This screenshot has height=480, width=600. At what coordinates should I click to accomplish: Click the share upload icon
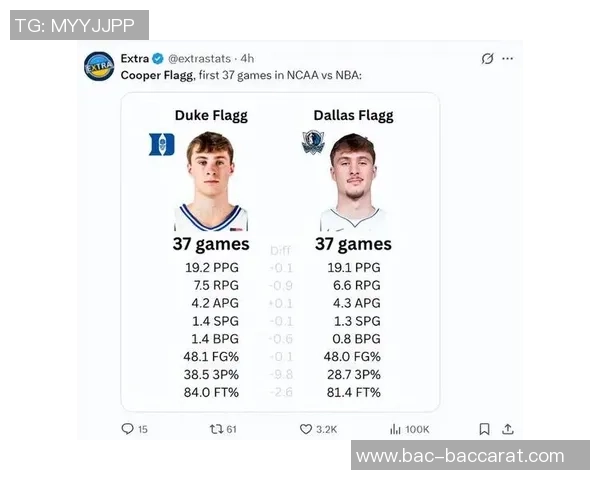click(x=507, y=429)
